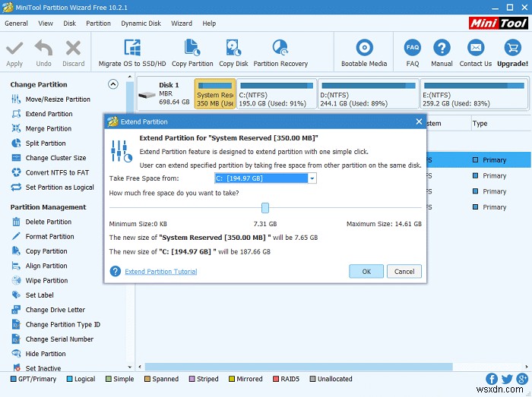The image size is (532, 397).
Task: Select Change Drive Letter
Action: pyautogui.click(x=48, y=310)
